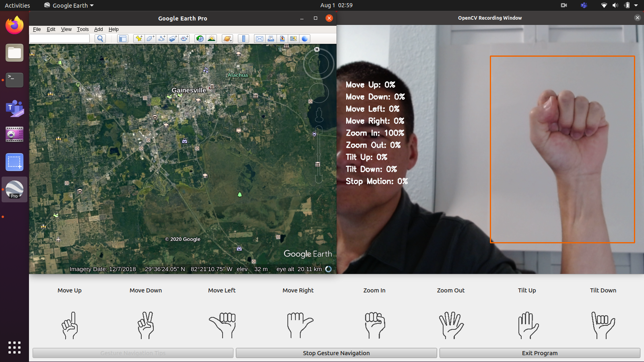Screen dimensions: 644x362
Task: Open Firefox from the Ubuntu dock
Action: click(14, 25)
